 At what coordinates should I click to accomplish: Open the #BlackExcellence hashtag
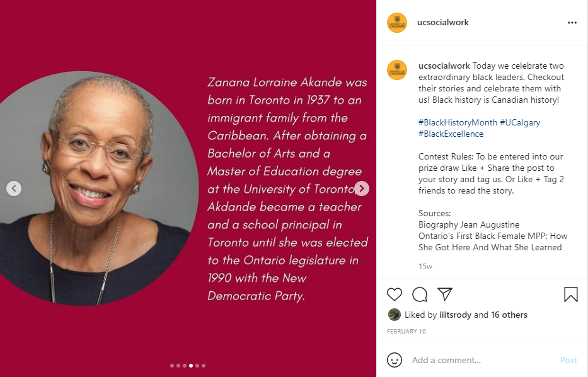(x=451, y=134)
